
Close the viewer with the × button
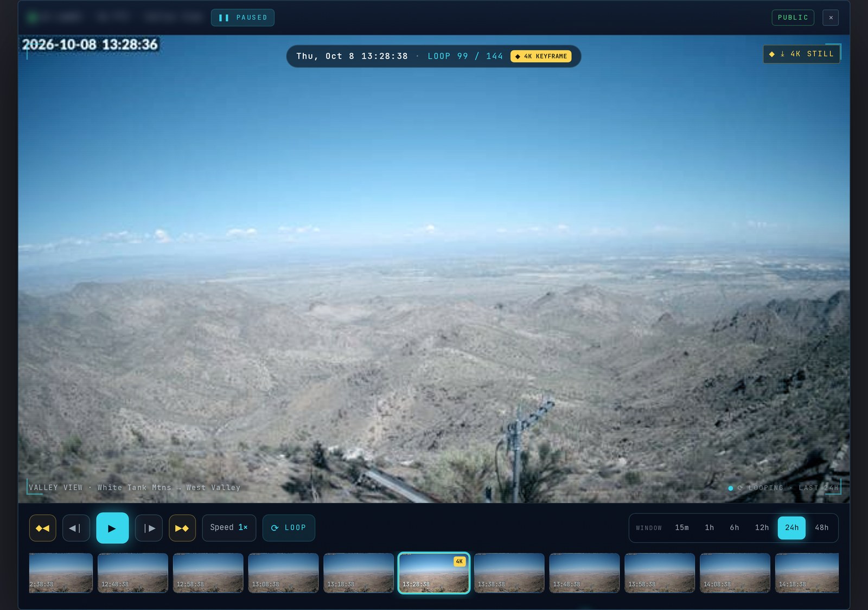click(x=831, y=17)
